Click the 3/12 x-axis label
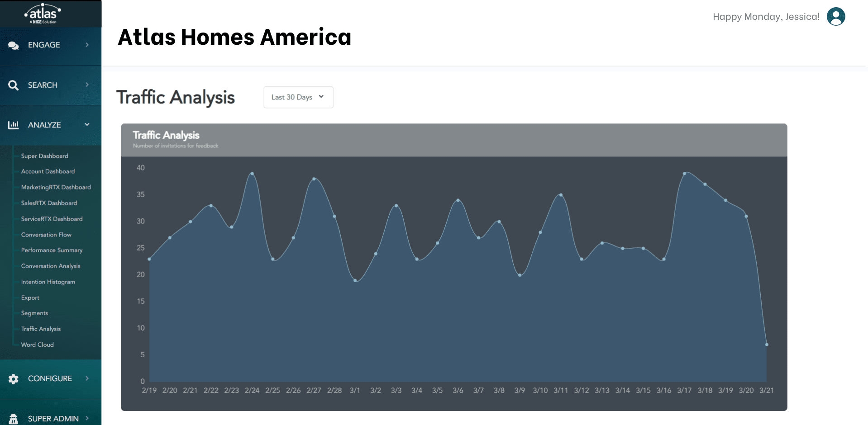 click(582, 390)
